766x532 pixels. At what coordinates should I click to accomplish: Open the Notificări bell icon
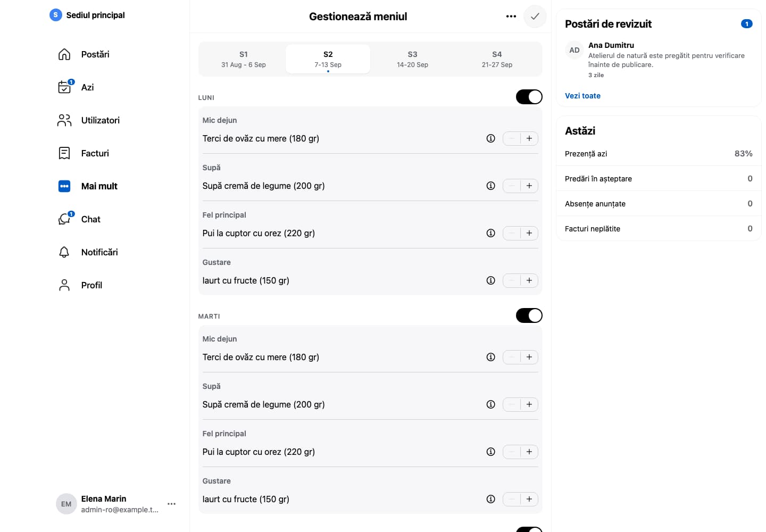(64, 252)
